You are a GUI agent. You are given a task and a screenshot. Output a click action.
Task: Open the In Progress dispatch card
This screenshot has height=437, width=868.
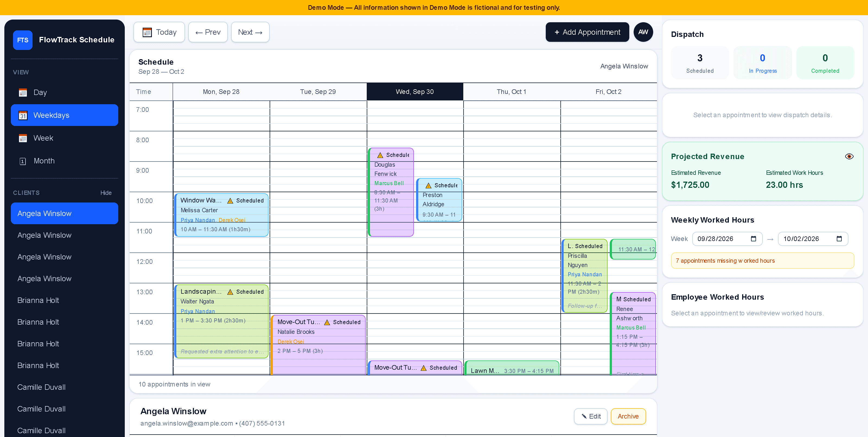click(x=762, y=63)
